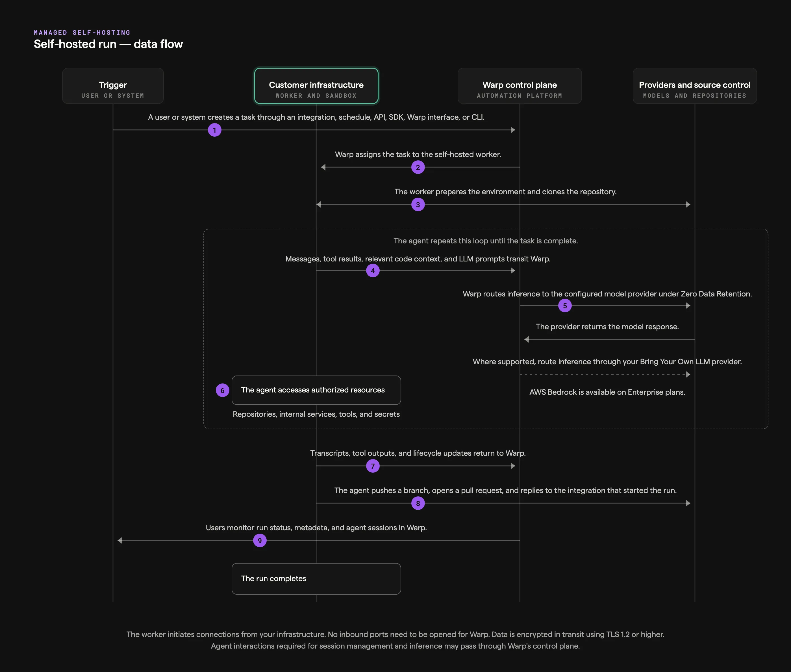Viewport: 791px width, 672px height.
Task: Click "The worker prepares the environment" text
Action: (x=505, y=192)
